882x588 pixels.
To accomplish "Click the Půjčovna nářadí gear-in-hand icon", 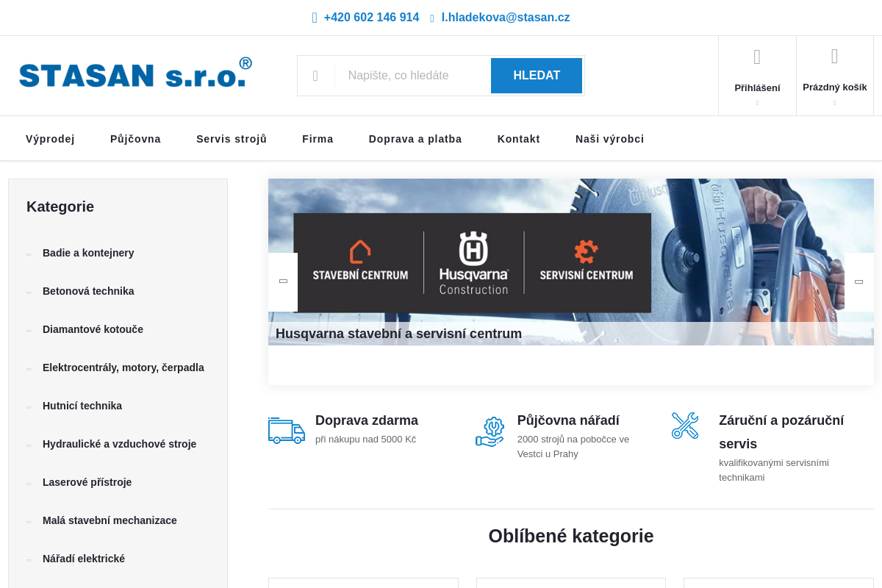I will tap(490, 432).
